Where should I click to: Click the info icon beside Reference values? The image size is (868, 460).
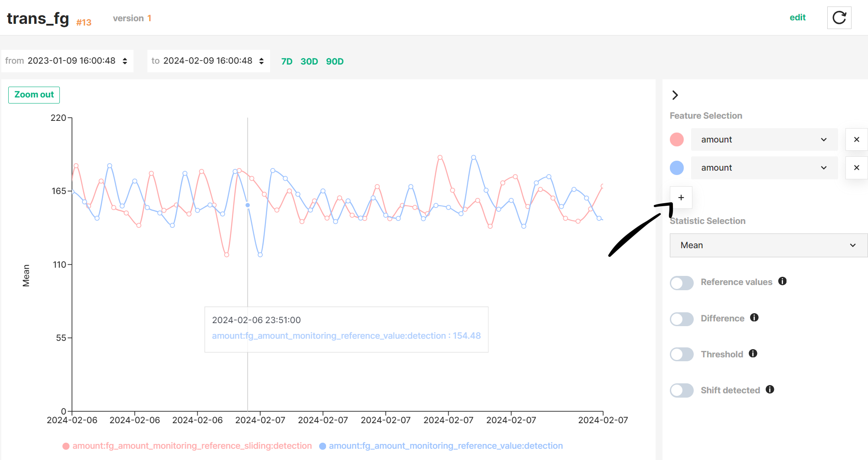(783, 282)
